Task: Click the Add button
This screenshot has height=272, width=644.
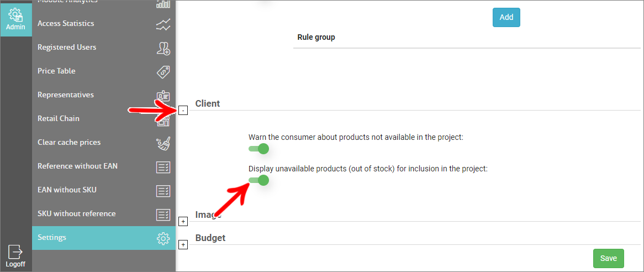Action: click(506, 17)
